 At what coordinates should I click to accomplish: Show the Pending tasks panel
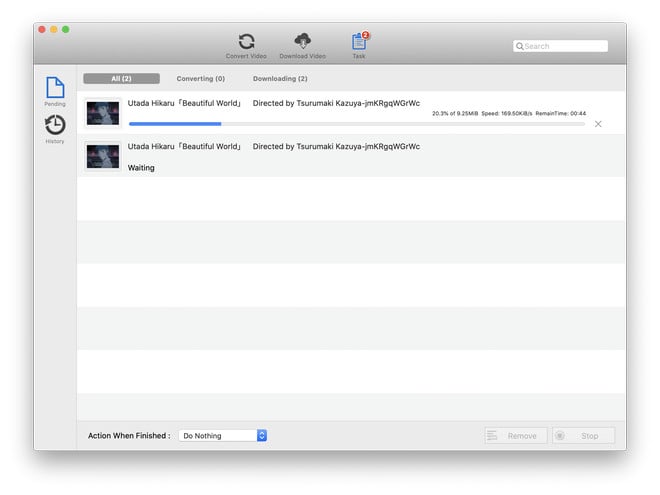click(x=55, y=91)
